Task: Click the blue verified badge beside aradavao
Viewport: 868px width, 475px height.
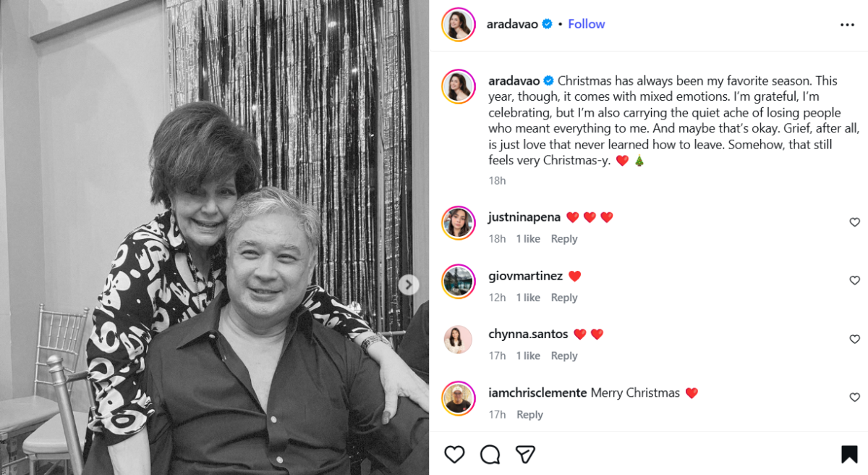Action: click(x=548, y=24)
